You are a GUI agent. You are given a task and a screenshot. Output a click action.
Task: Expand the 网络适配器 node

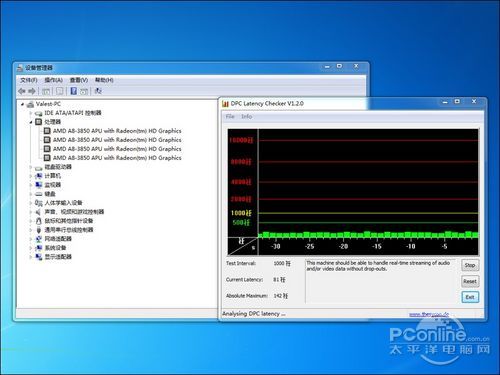31,239
